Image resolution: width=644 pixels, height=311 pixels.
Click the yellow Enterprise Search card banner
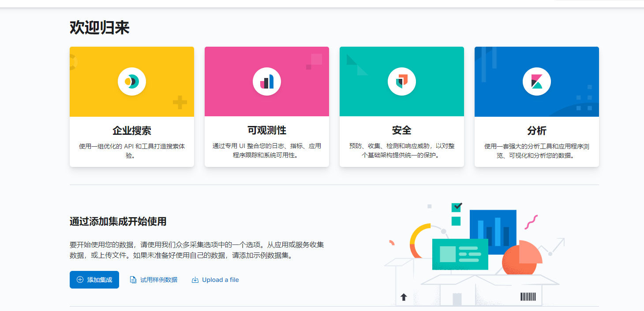coord(132,81)
